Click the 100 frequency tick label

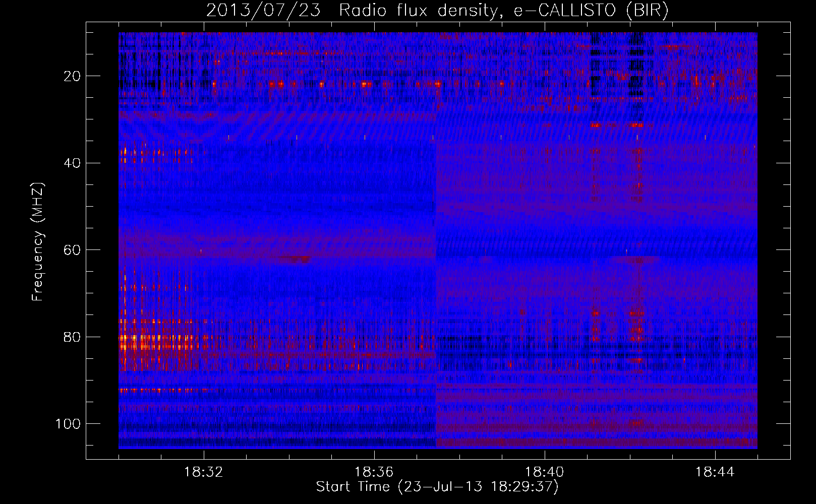(x=68, y=424)
